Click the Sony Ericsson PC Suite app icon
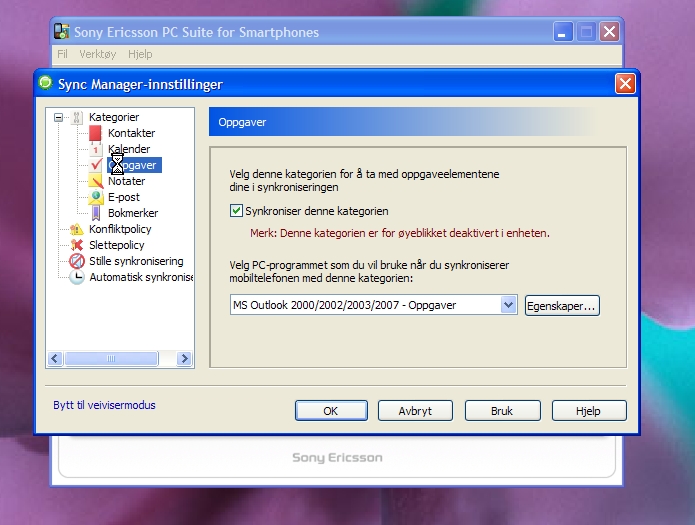This screenshot has width=695, height=525. coord(62,31)
